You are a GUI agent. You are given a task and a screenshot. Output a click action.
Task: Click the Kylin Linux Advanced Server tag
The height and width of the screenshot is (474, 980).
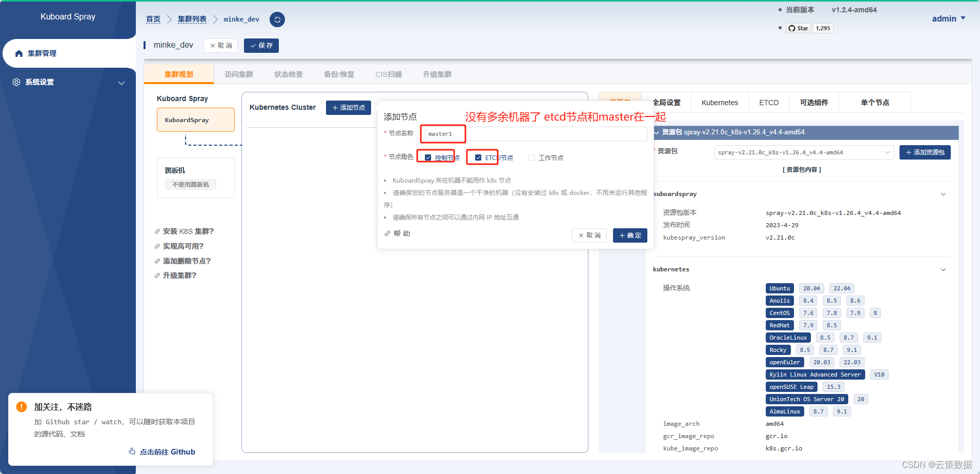815,374
